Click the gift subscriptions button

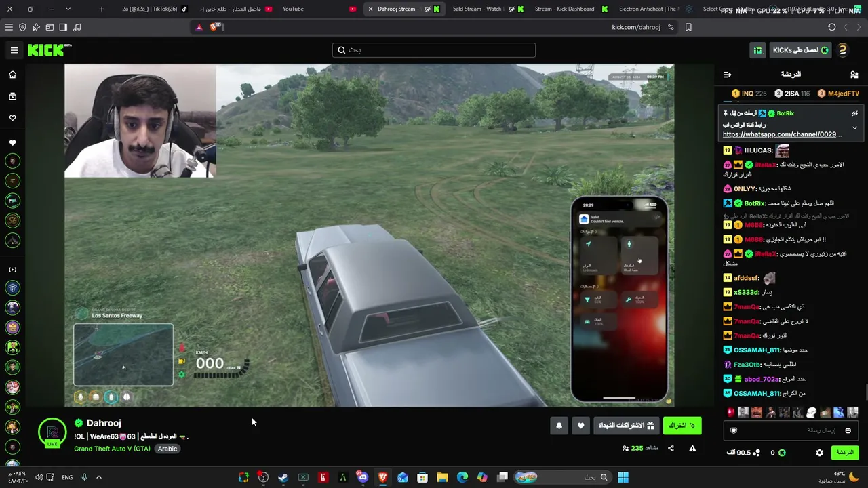(627, 426)
